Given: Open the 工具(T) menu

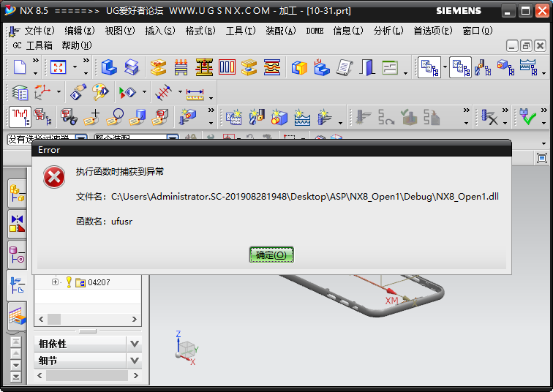Looking at the screenshot, I should click(241, 31).
